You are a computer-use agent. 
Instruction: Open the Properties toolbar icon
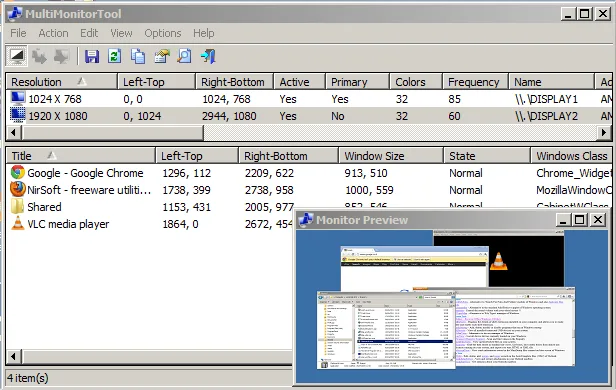point(161,57)
